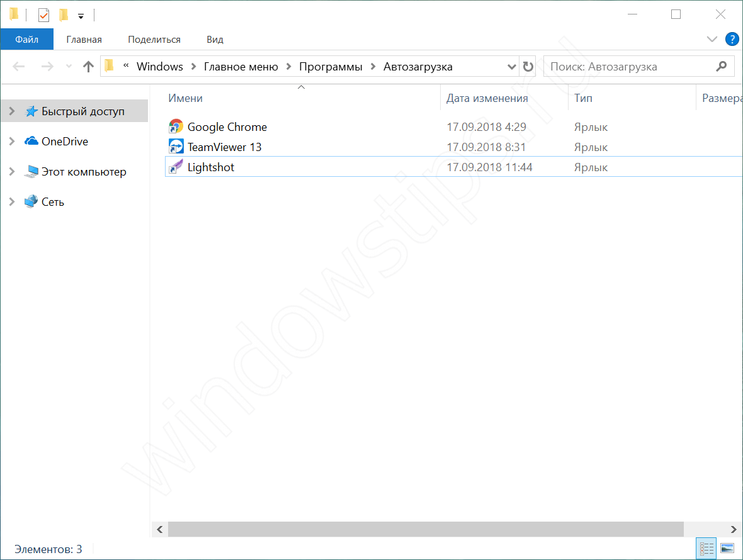
Task: Click the Поиск: Автозагрузка search field
Action: (630, 67)
